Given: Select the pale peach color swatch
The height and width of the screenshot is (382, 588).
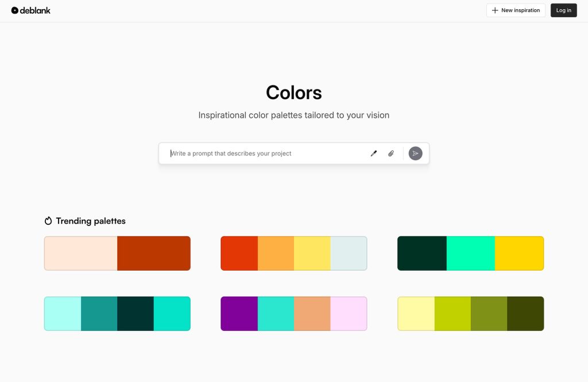Looking at the screenshot, I should click(x=80, y=253).
